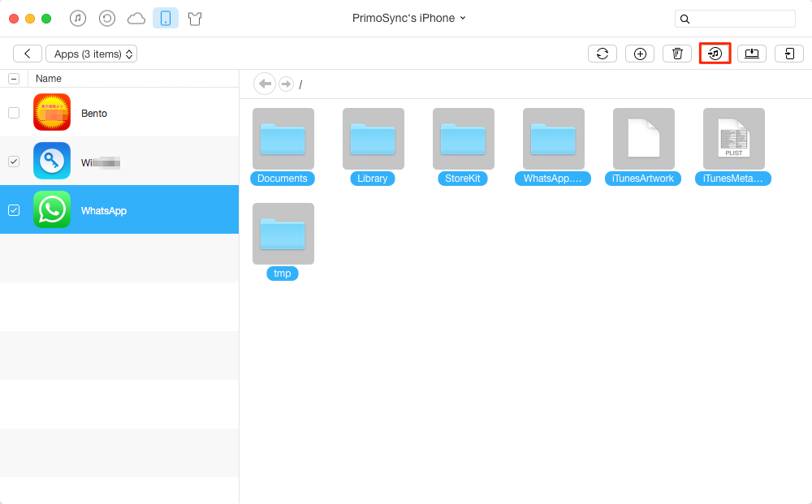Select the Device phone icon

166,18
